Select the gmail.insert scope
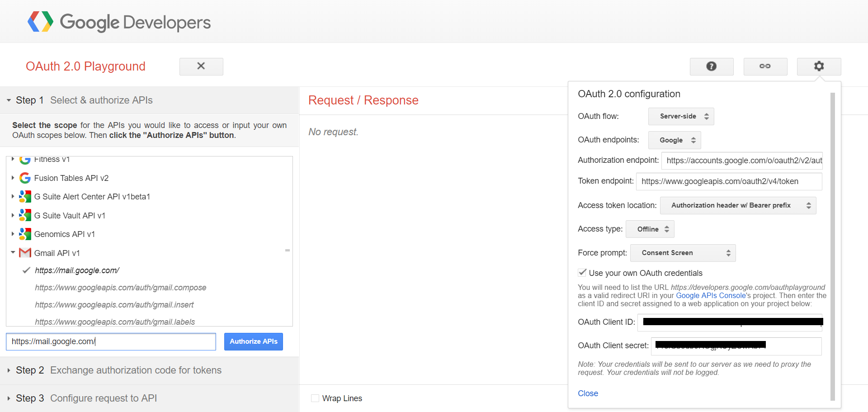The image size is (868, 412). coord(114,305)
